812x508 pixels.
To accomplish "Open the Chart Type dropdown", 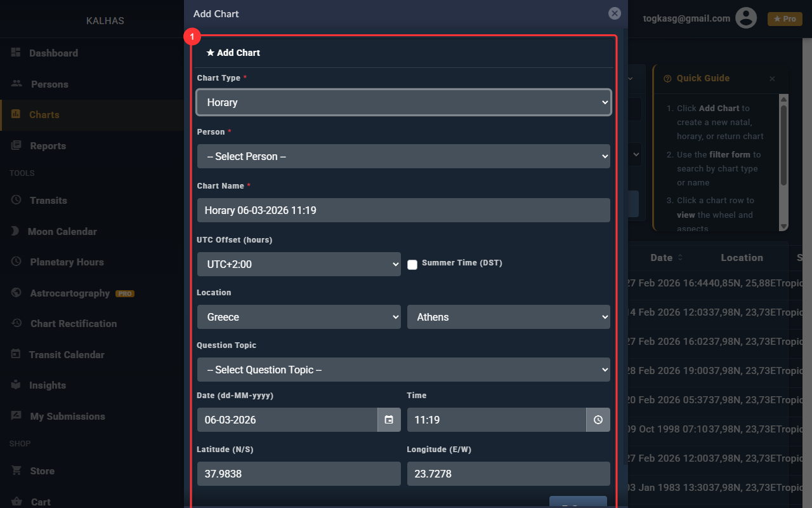I will [x=403, y=102].
